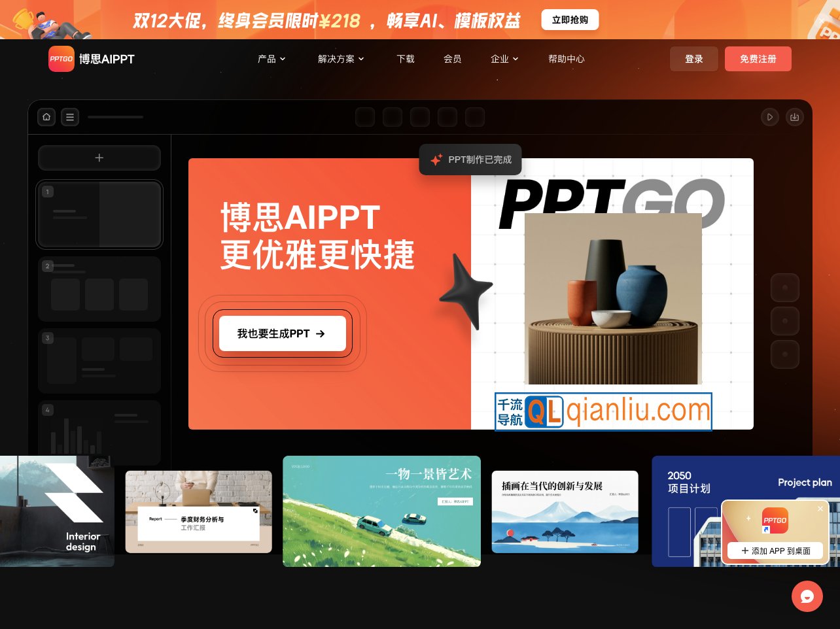Open the slide list menu icon

point(70,117)
